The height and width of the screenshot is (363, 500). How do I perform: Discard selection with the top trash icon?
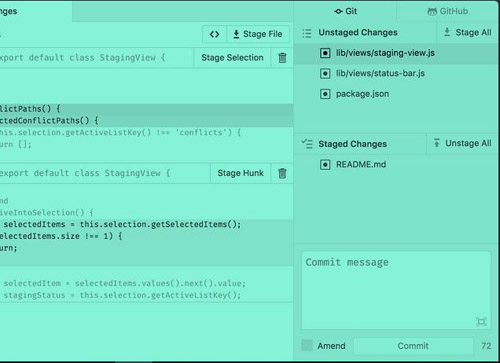[282, 58]
